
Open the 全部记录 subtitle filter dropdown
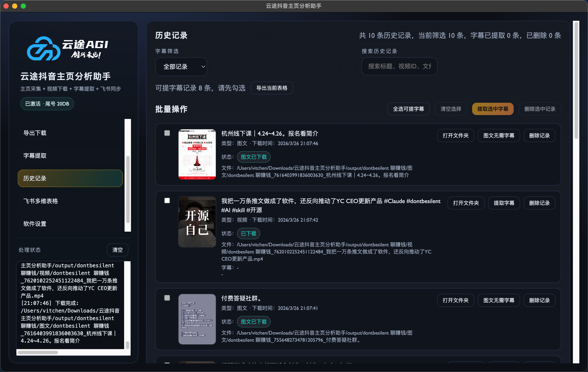[x=181, y=66]
